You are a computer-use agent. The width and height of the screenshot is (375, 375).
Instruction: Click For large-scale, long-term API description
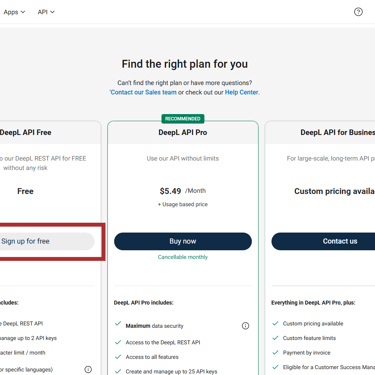click(x=331, y=158)
